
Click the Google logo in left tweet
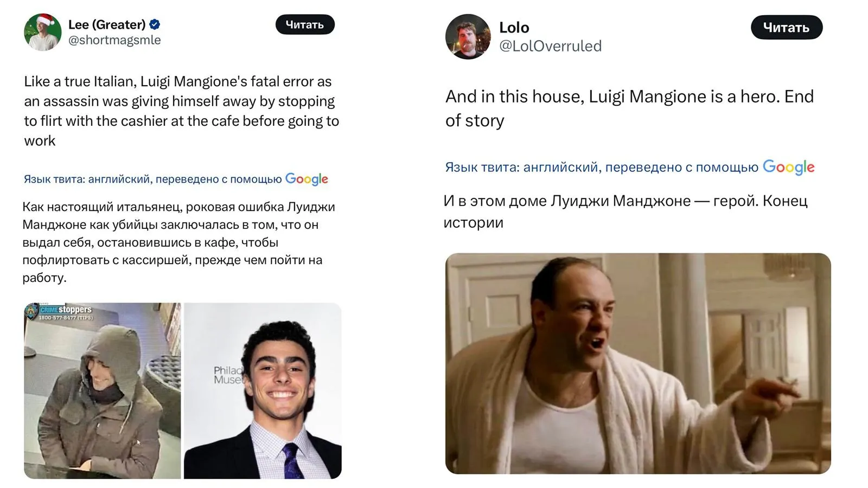click(x=307, y=179)
